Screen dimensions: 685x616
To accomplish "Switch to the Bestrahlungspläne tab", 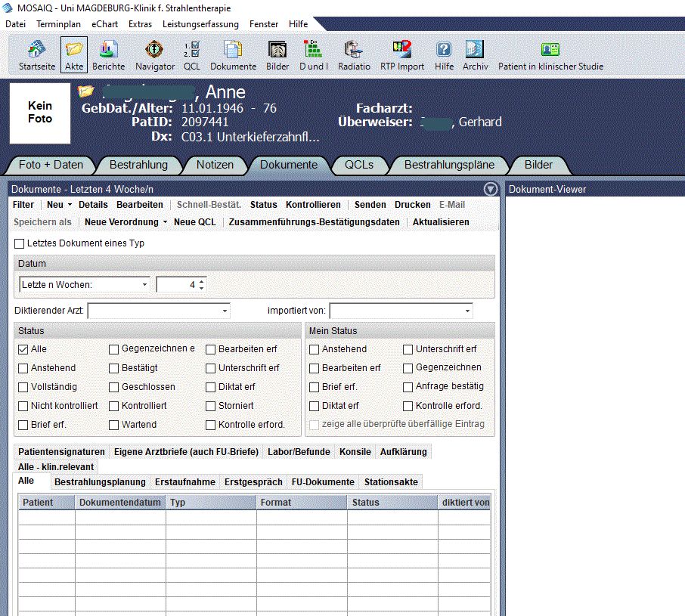I will (449, 165).
